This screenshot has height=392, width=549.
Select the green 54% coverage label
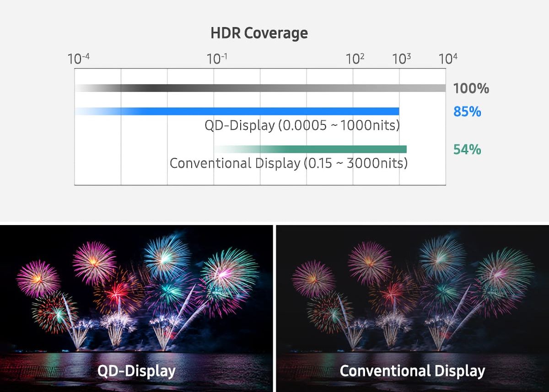467,150
